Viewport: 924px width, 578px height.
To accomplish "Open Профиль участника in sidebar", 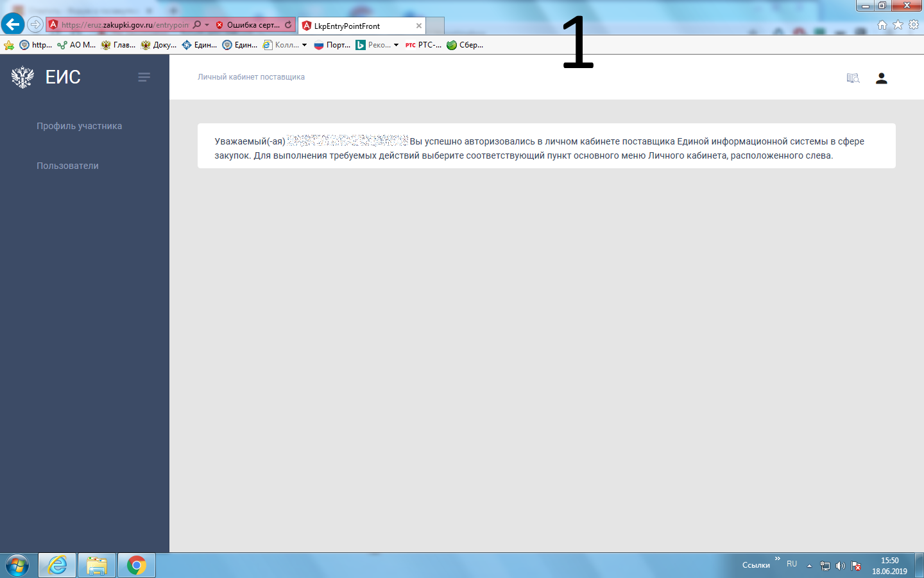I will (79, 126).
